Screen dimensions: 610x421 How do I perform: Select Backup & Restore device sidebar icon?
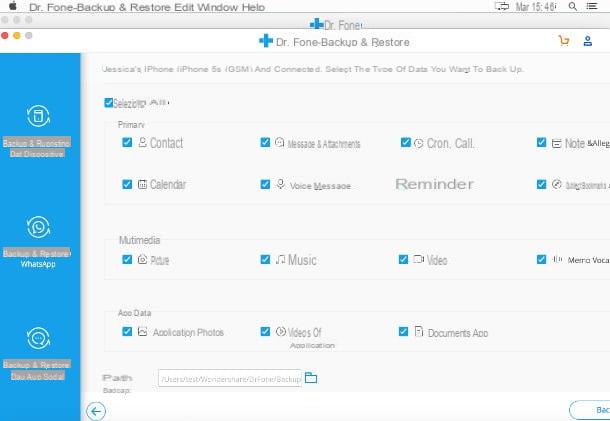click(38, 116)
